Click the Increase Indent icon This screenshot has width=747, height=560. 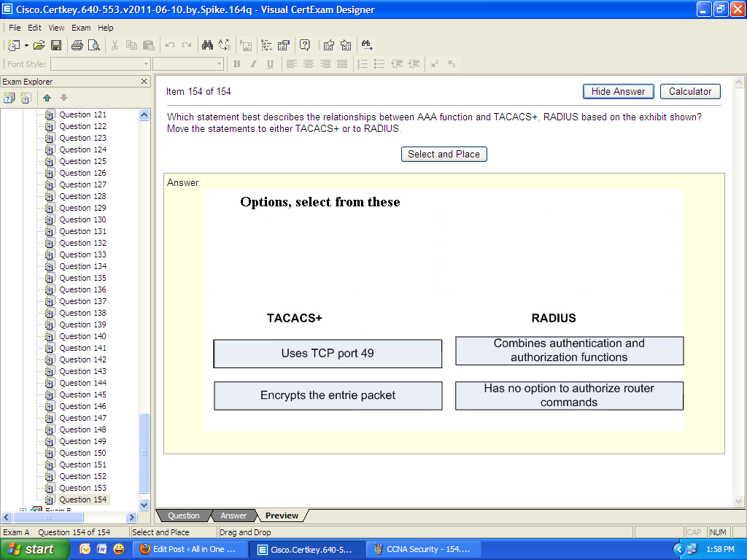click(414, 64)
